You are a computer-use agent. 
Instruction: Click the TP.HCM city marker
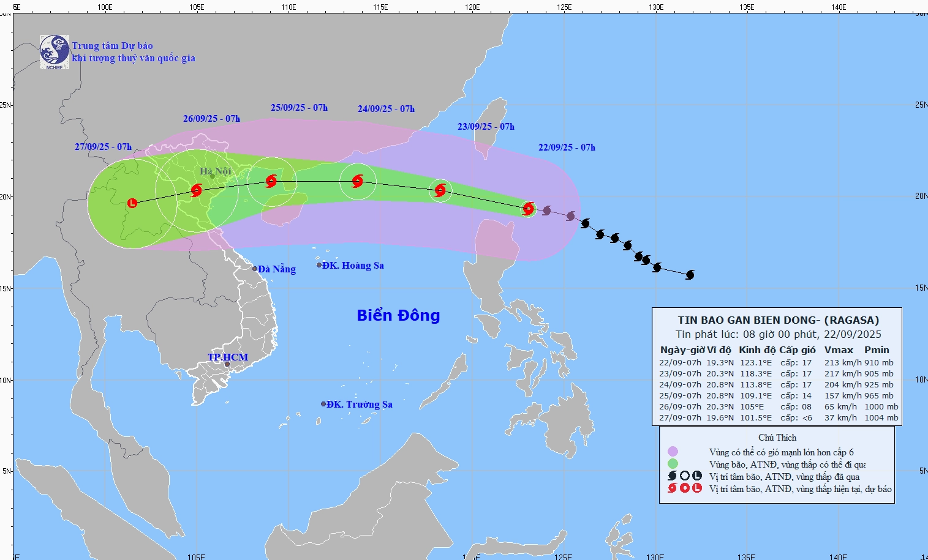[227, 364]
